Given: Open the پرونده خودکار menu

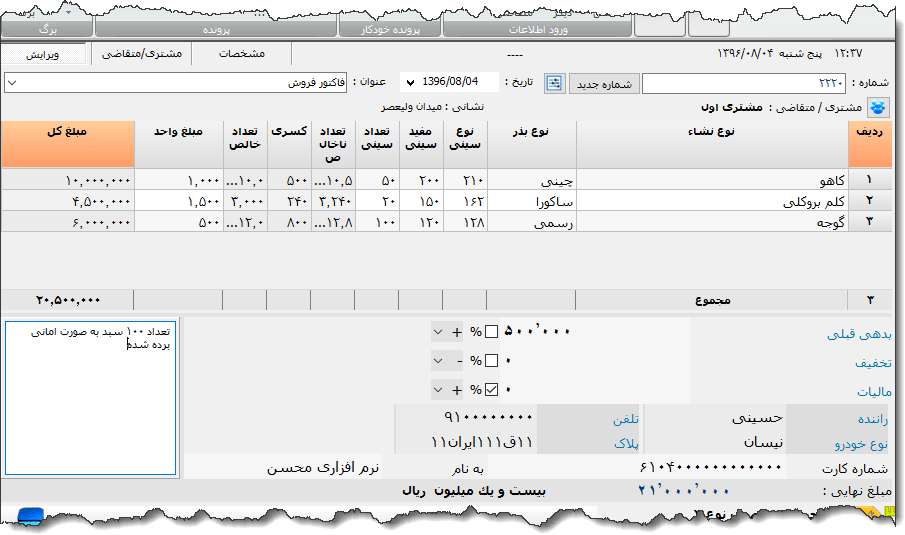Looking at the screenshot, I should 391,29.
